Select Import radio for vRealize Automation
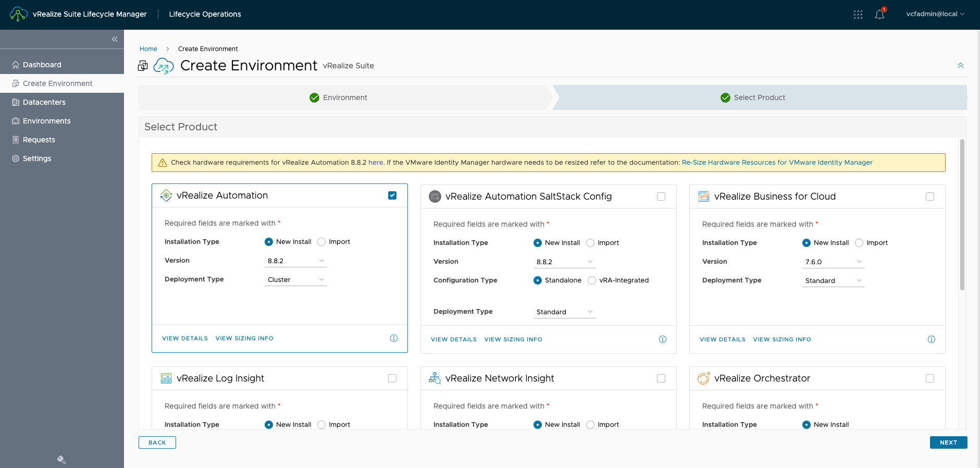 (321, 242)
